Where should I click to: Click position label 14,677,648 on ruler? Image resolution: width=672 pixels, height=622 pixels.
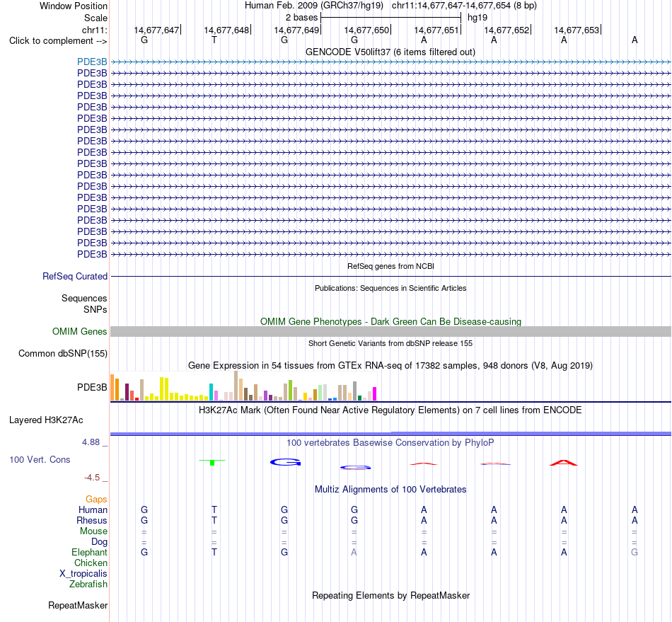click(226, 30)
